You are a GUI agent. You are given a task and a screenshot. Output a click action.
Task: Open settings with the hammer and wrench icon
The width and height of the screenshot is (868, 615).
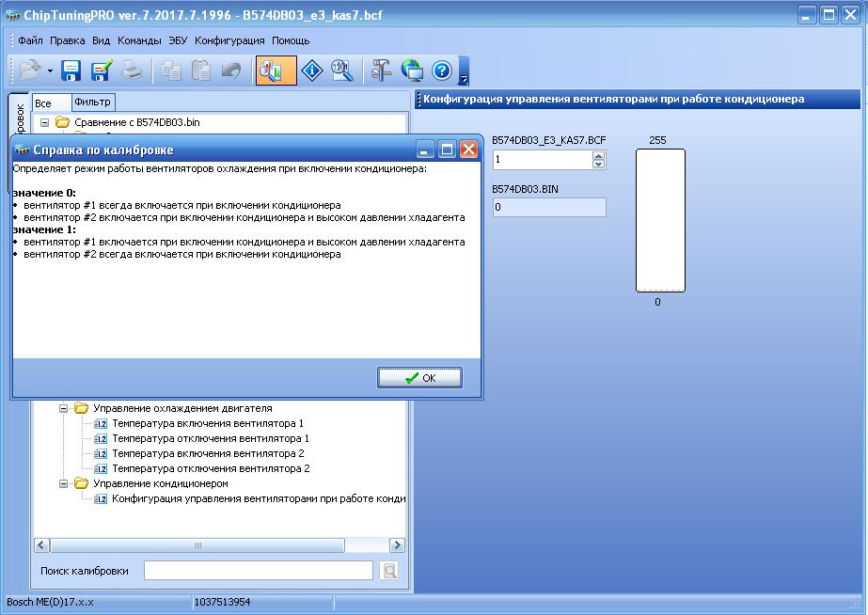coord(381,71)
